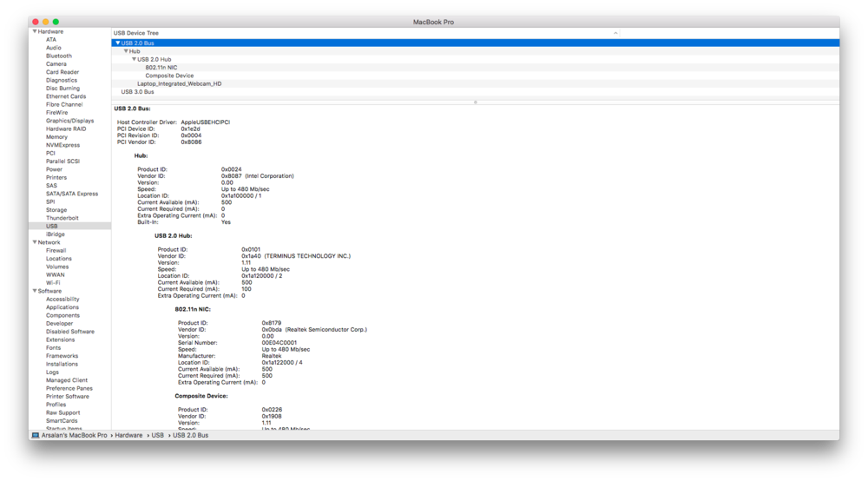
Task: Click USB in the bottom path bar
Action: tap(158, 435)
